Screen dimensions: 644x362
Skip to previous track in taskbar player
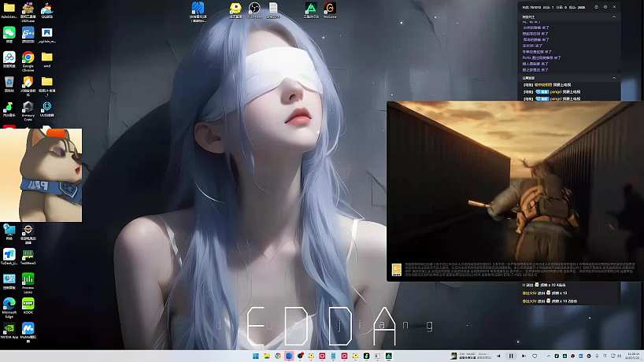tap(498, 356)
